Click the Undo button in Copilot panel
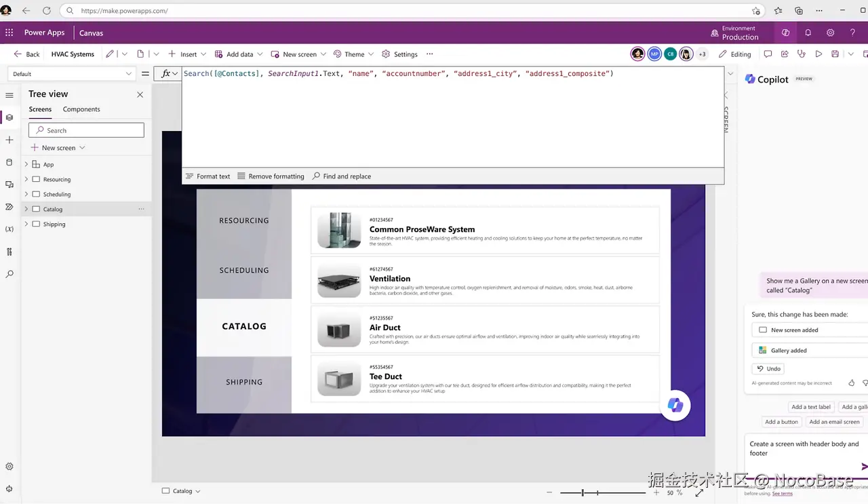Viewport: 868px width, 504px height. [768, 368]
